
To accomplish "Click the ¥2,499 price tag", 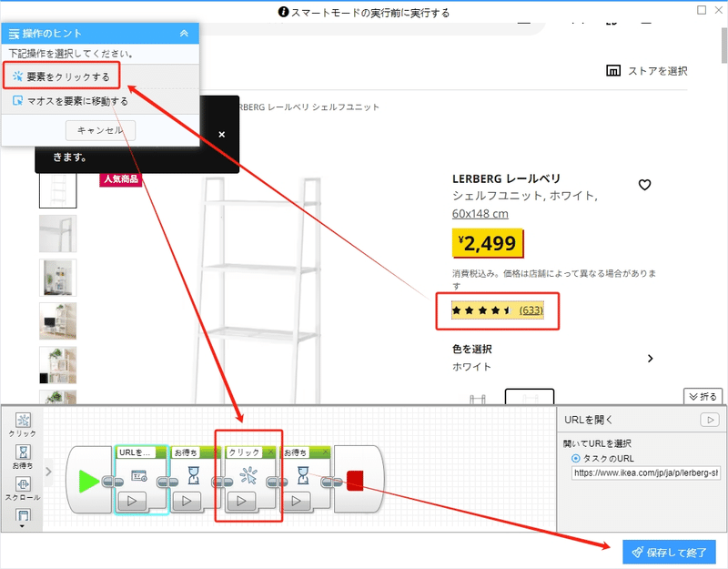I will click(488, 243).
